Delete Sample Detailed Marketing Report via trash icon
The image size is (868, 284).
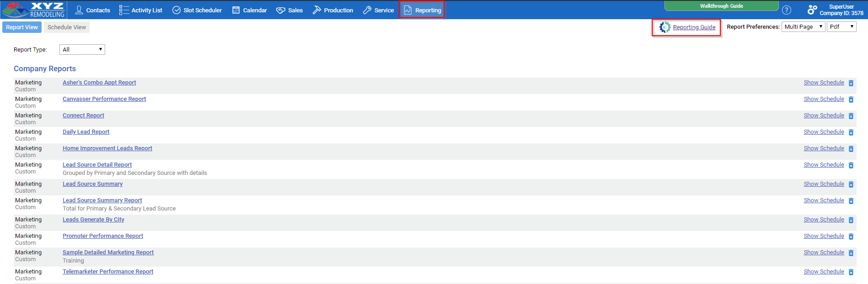tap(851, 253)
